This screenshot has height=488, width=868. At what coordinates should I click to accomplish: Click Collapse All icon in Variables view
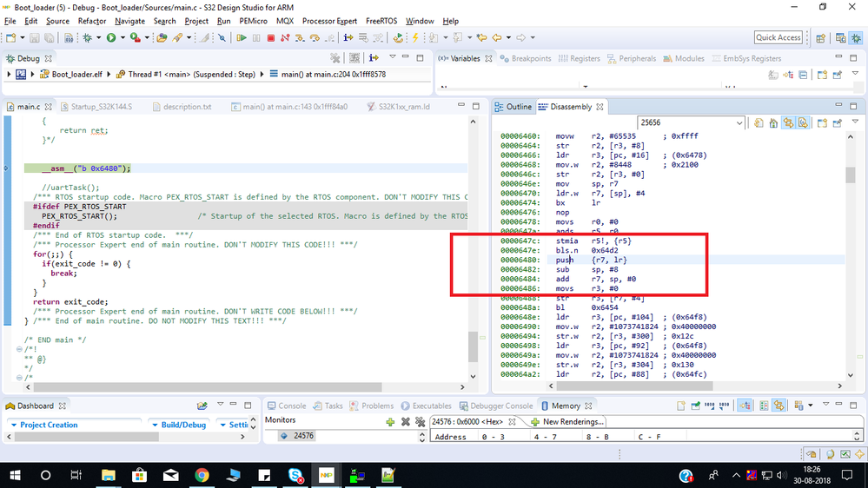pyautogui.click(x=803, y=75)
